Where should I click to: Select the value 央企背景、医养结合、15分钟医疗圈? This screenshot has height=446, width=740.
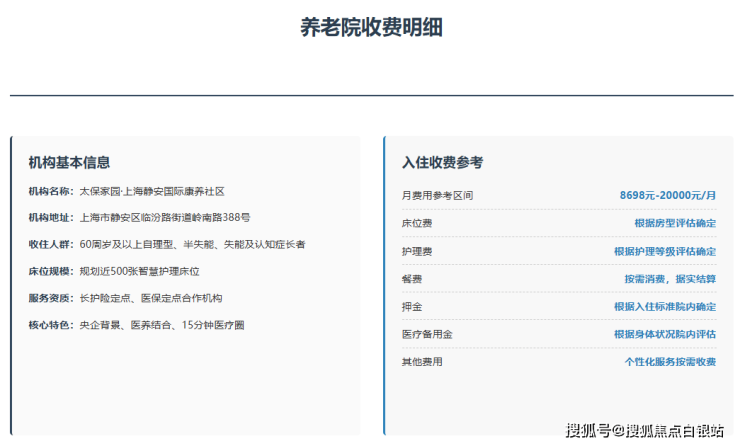pyautogui.click(x=162, y=325)
